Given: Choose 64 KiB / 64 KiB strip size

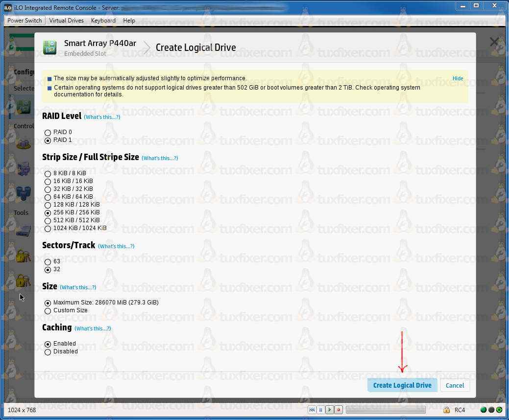Looking at the screenshot, I should pos(48,197).
